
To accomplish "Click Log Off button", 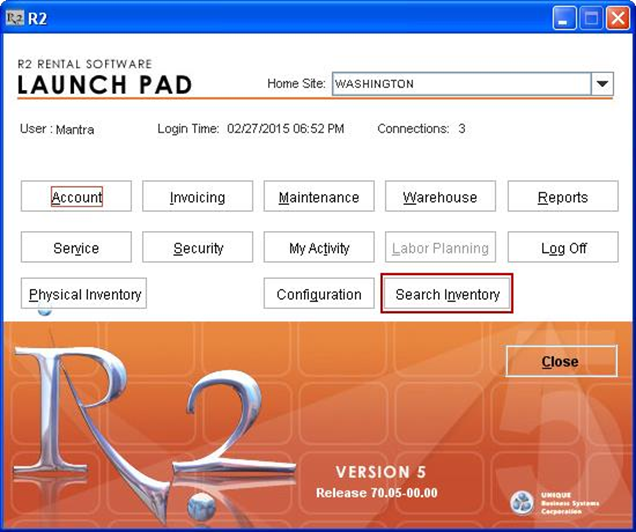I will click(563, 247).
